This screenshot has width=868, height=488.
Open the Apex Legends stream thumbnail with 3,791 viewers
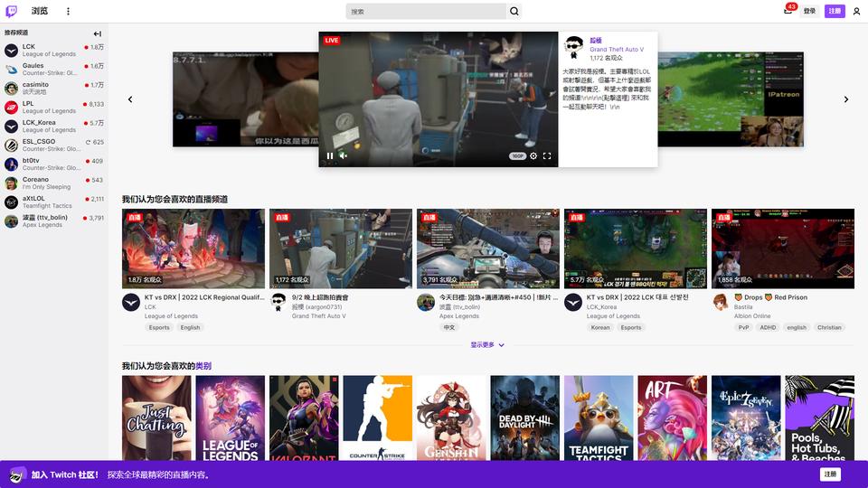pos(487,249)
